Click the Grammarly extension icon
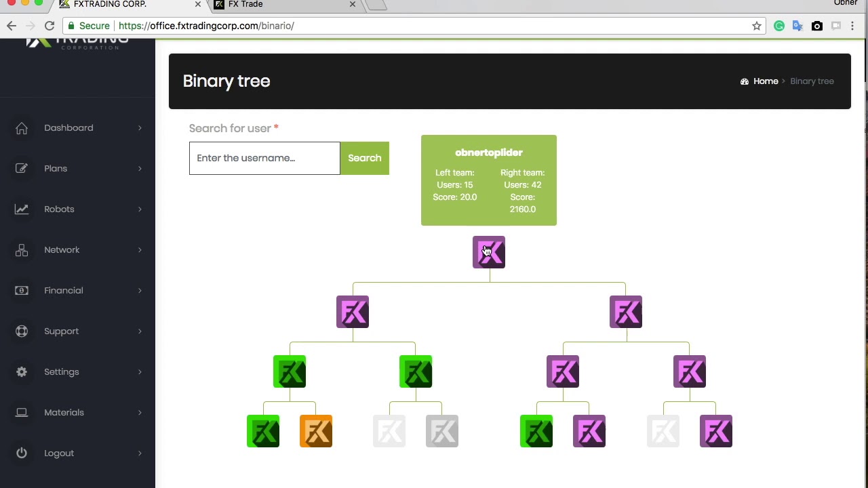This screenshot has width=868, height=488. pyautogui.click(x=779, y=26)
